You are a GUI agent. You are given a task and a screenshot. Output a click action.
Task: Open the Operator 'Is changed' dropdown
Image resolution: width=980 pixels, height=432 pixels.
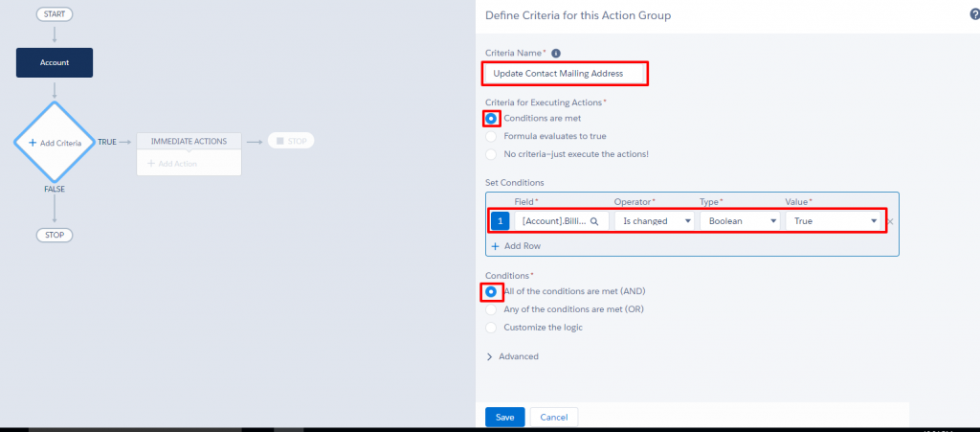(655, 220)
